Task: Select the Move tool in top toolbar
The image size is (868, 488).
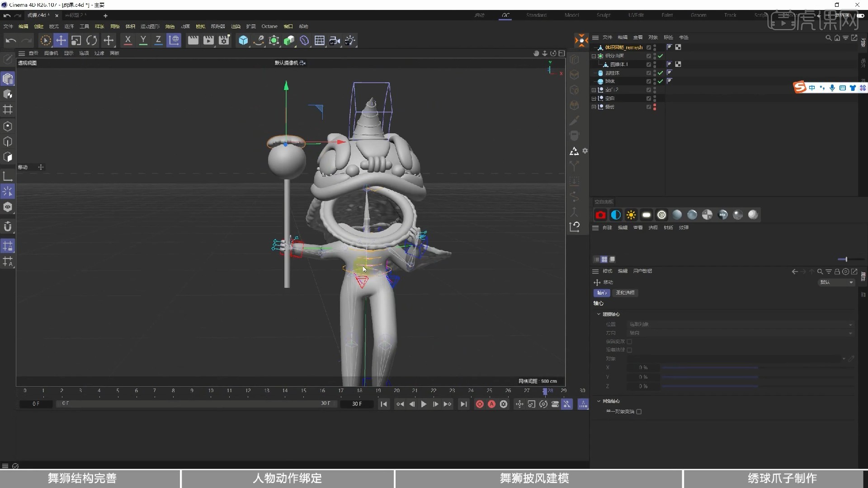Action: point(61,40)
